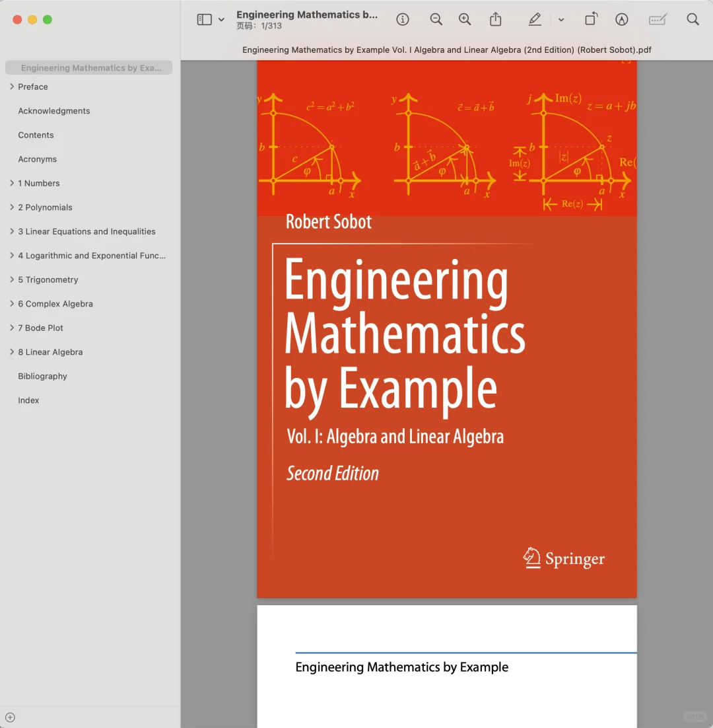Open the 2 Polynomials outline entry
Screen dimensions: 713x728
pos(45,207)
